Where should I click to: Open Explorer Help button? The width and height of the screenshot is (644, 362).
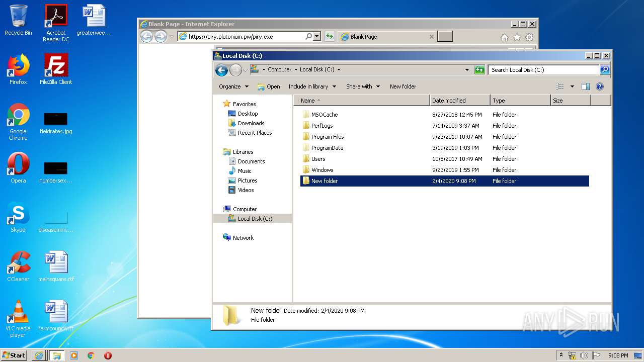(x=600, y=86)
